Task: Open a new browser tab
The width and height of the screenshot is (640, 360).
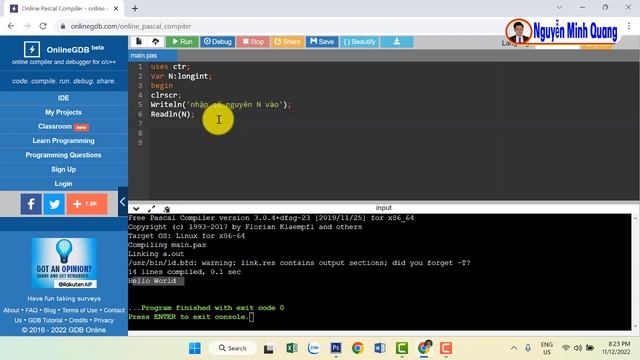Action: pyautogui.click(x=135, y=8)
